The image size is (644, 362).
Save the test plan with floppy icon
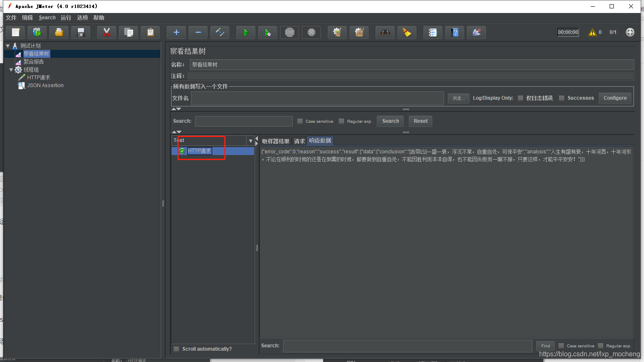coord(81,32)
